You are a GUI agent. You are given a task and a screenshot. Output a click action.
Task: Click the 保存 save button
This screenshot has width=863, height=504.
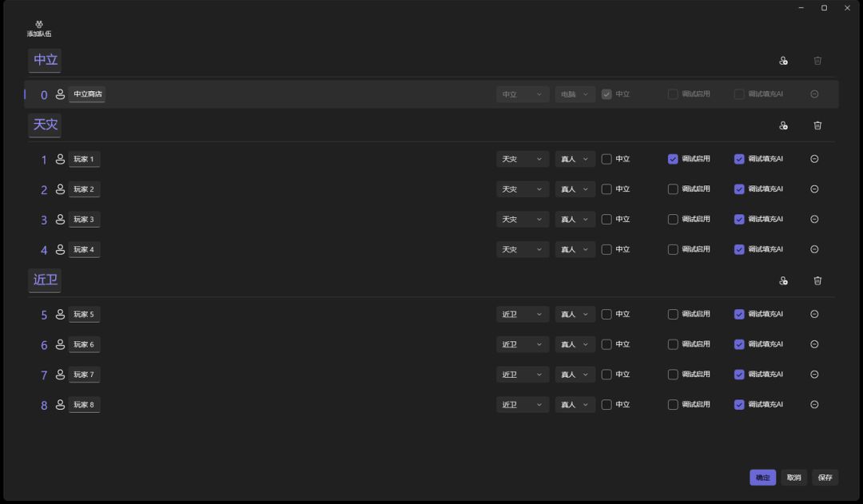click(x=825, y=478)
